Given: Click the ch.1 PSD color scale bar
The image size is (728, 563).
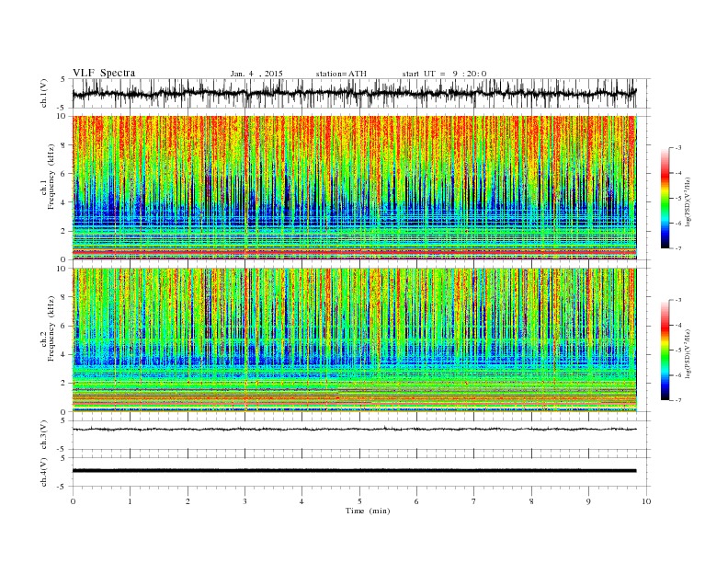Looking at the screenshot, I should [665, 198].
